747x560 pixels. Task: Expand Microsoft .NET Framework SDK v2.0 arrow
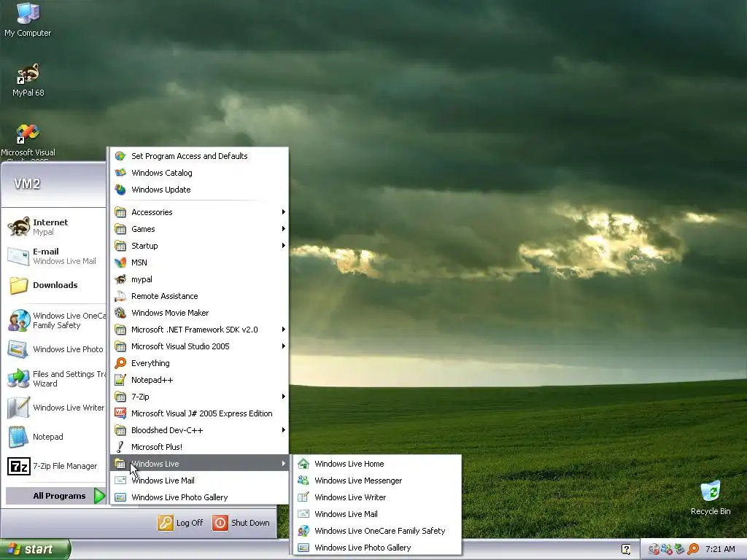(284, 329)
